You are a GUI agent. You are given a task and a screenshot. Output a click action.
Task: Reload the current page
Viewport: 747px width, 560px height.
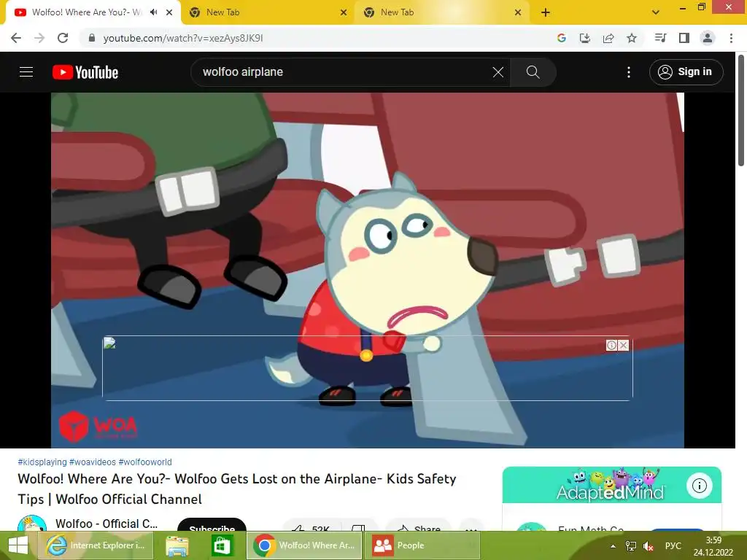click(x=63, y=38)
